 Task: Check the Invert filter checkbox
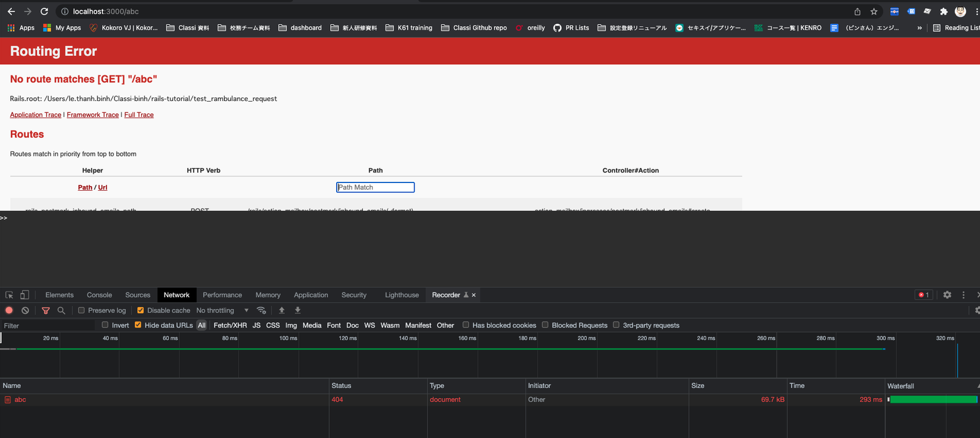105,325
